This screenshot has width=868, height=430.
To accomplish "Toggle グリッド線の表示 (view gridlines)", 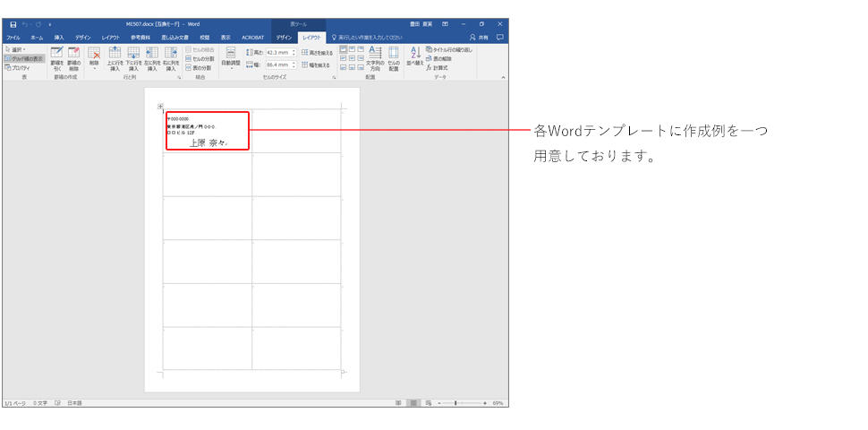I will [24, 58].
